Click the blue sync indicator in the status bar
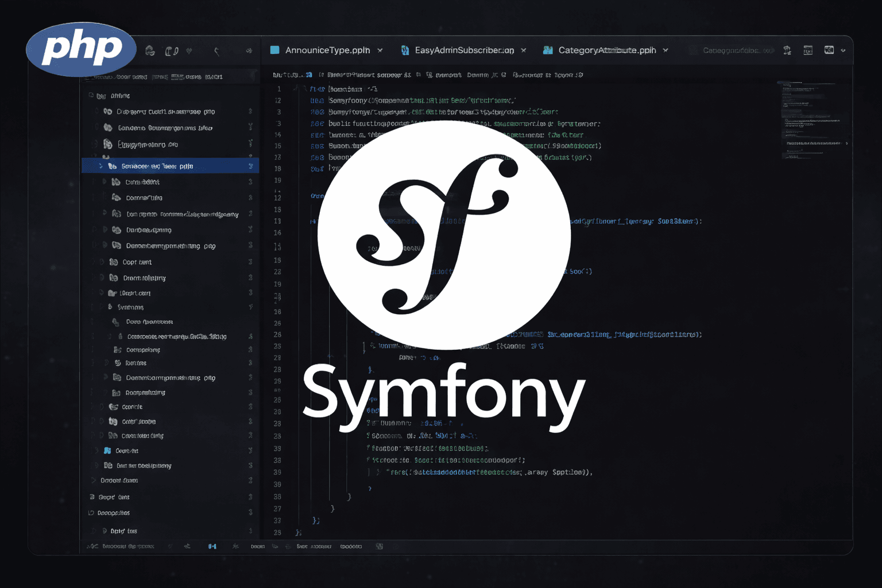The width and height of the screenshot is (882, 588). (x=212, y=546)
